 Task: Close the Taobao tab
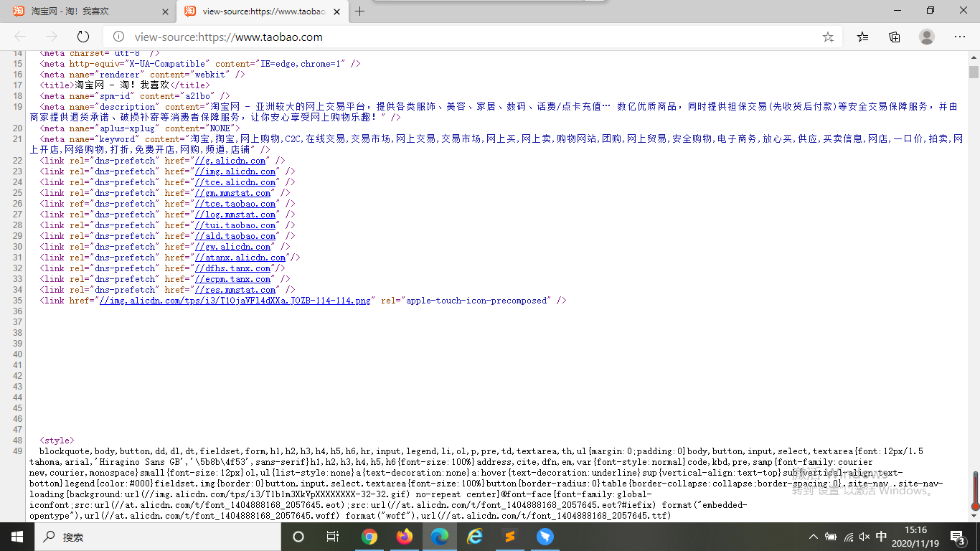165,11
